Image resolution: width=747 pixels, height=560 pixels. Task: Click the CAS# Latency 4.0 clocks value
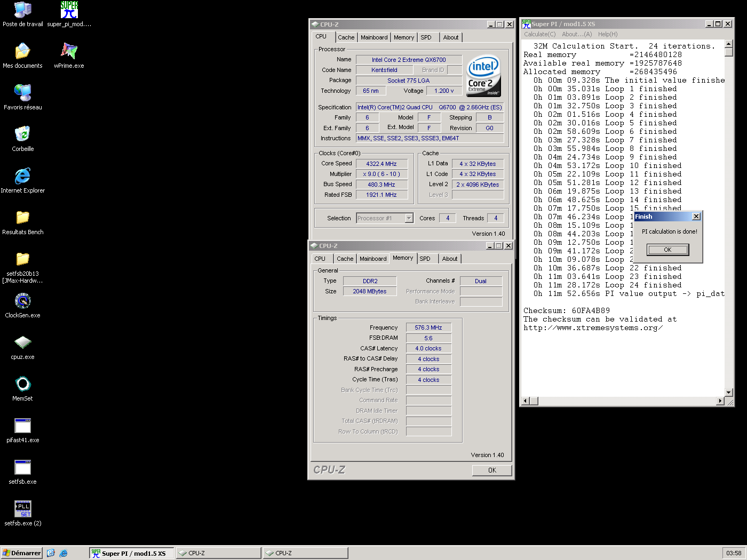pyautogui.click(x=428, y=348)
